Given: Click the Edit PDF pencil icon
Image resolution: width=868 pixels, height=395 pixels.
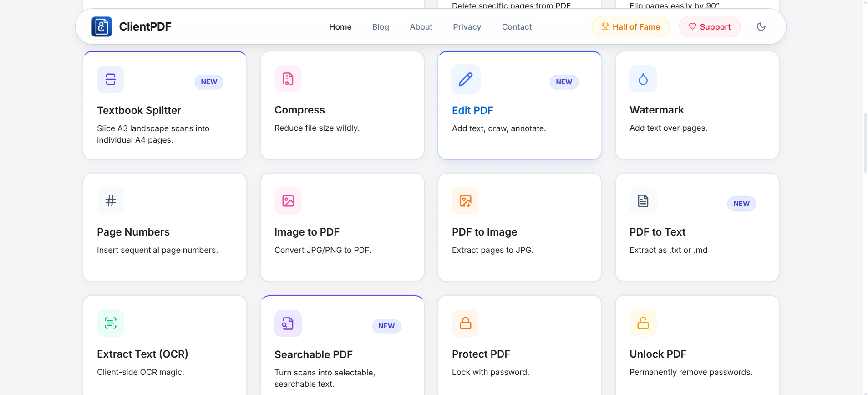Looking at the screenshot, I should click(x=466, y=79).
